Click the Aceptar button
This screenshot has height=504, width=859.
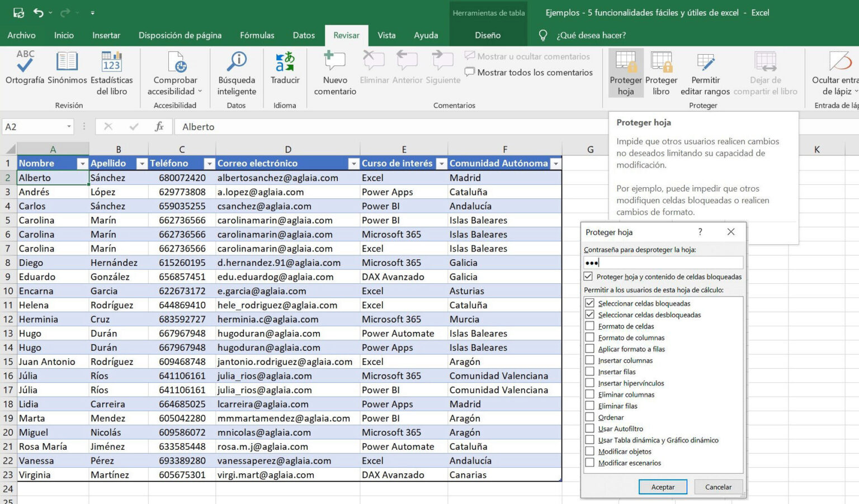click(x=663, y=487)
